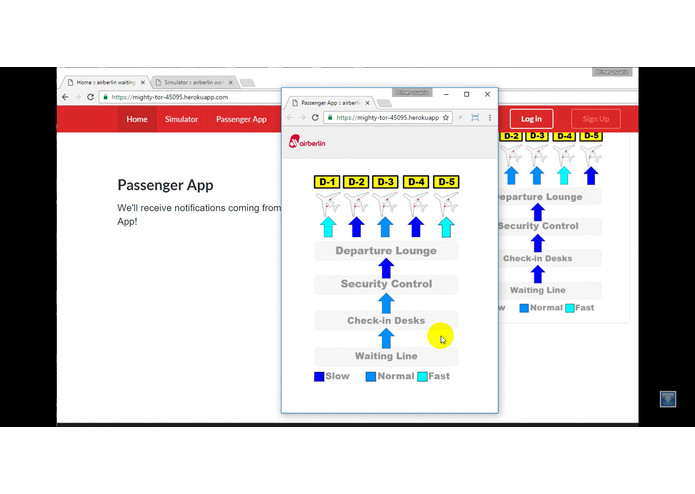The width and height of the screenshot is (695, 494).
Task: Open Passenger App navbar item
Action: [241, 119]
